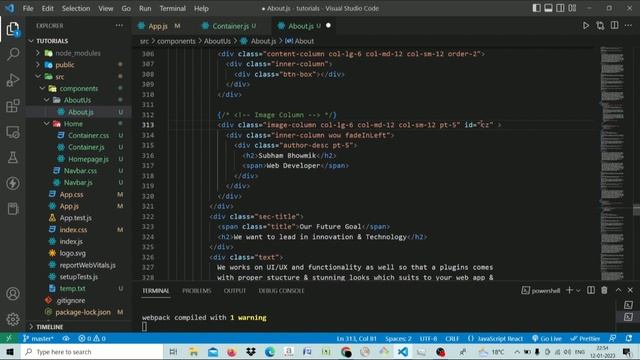Open the File menu
640x360 pixels.
[28, 8]
